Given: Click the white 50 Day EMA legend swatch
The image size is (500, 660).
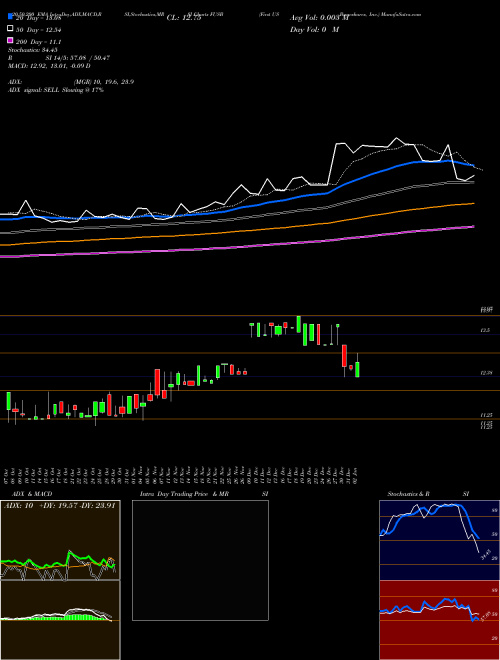Looking at the screenshot, I should (x=10, y=29).
